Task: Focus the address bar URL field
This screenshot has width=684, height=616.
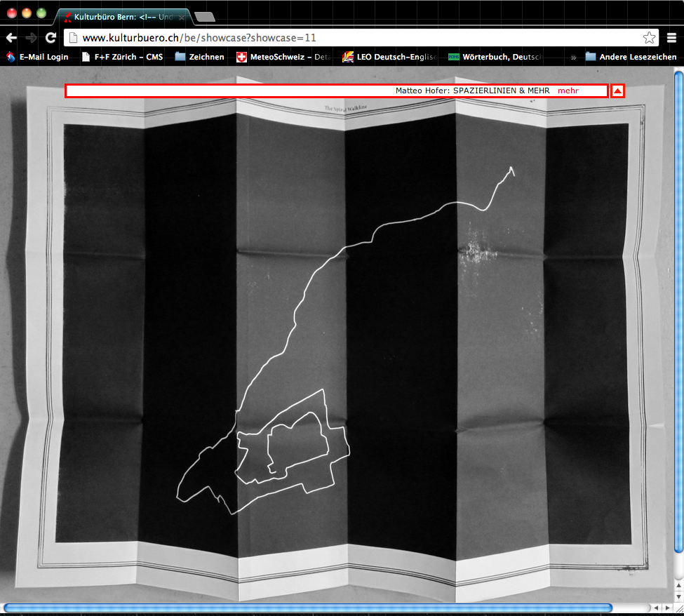Action: [361, 38]
